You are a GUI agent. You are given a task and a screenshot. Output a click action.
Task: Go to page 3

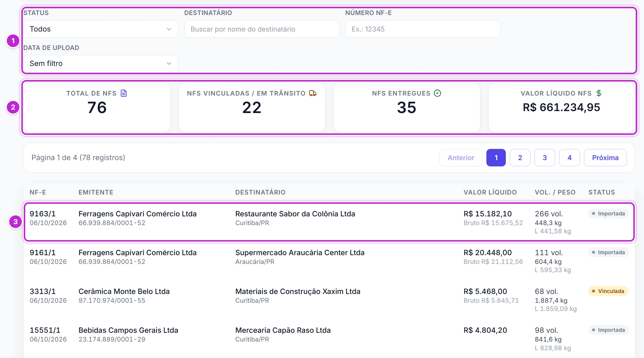(545, 158)
